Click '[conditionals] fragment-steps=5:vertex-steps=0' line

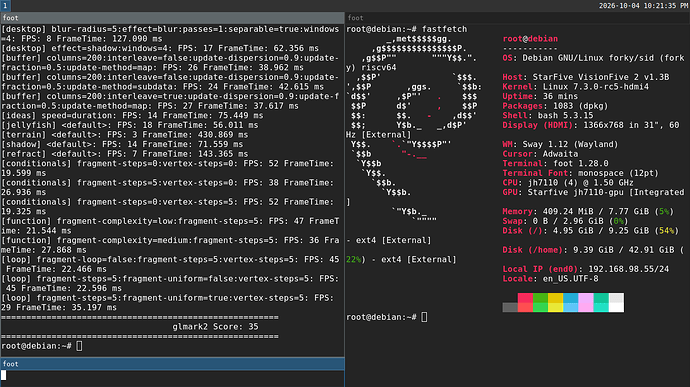[168, 188]
